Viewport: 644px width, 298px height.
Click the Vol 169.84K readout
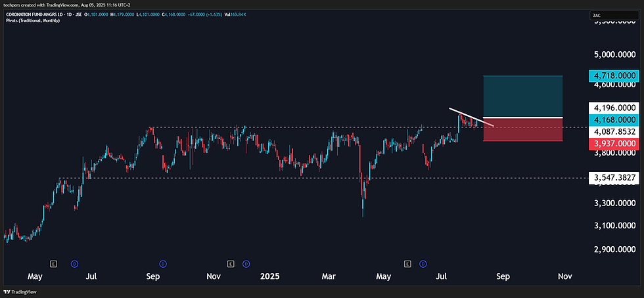[236, 15]
